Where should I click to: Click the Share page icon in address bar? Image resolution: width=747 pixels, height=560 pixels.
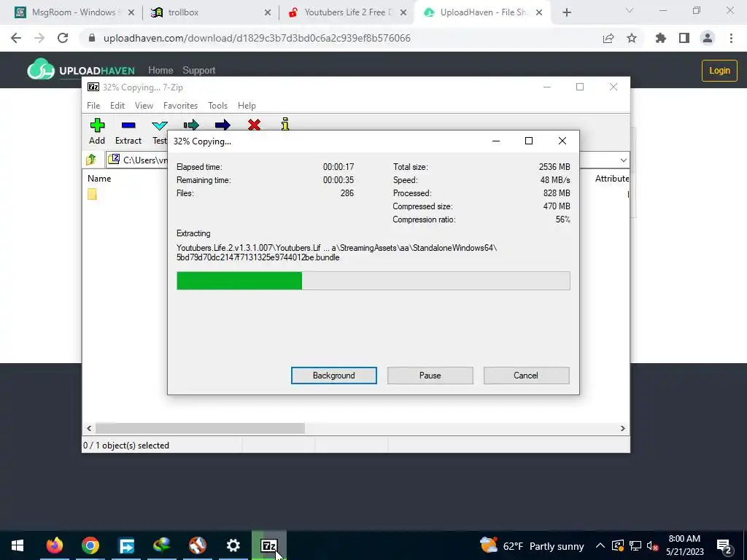coord(608,38)
